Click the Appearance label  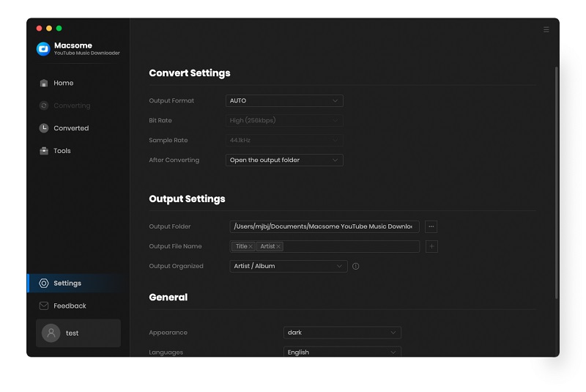[168, 333]
